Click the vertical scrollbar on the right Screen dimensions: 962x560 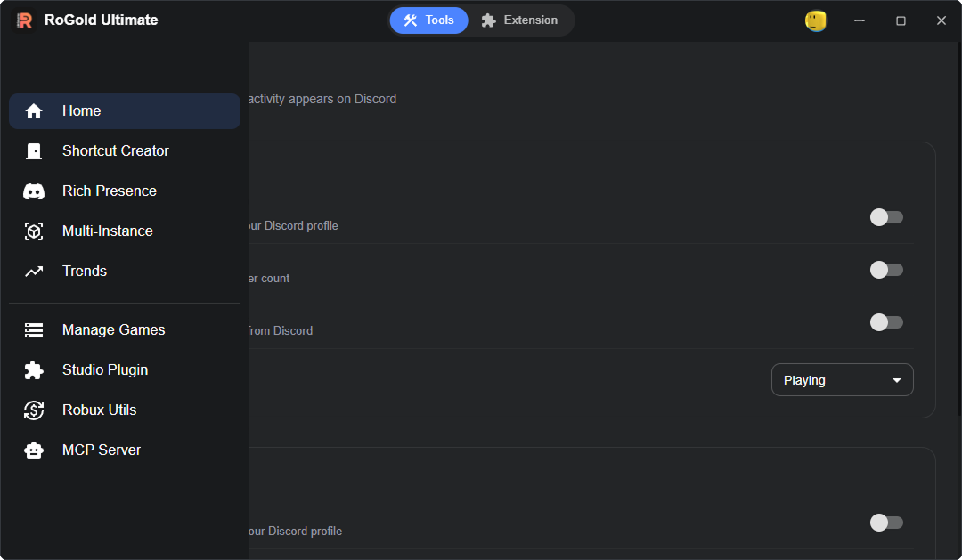tap(959, 229)
